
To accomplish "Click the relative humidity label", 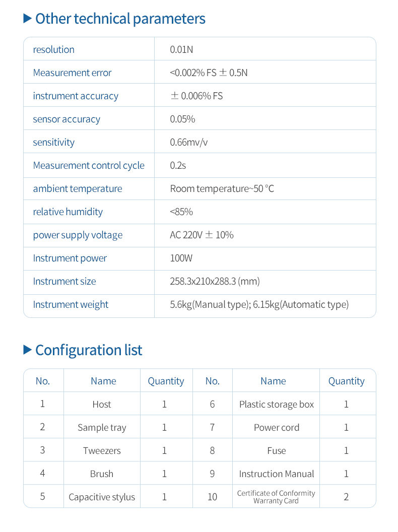I will [x=68, y=212].
